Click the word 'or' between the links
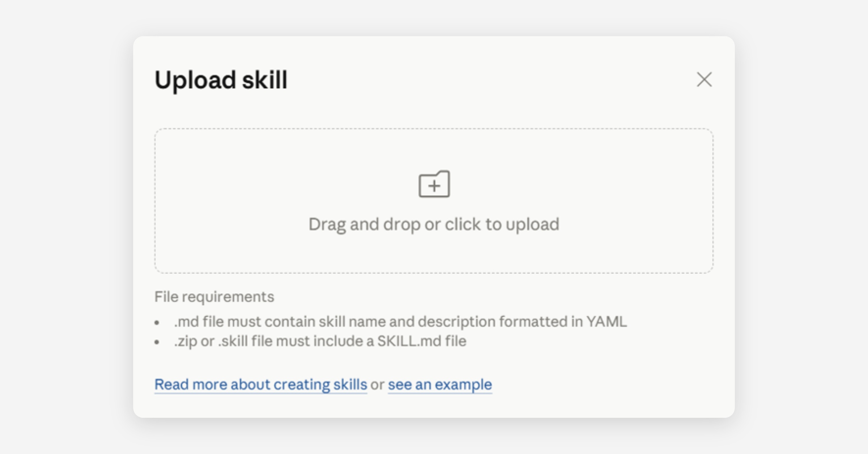This screenshot has height=454, width=868. (x=378, y=384)
